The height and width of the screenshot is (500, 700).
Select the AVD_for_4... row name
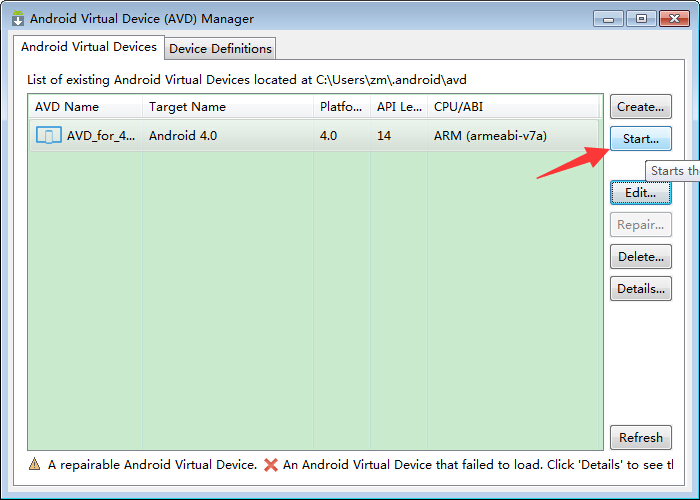pyautogui.click(x=101, y=136)
